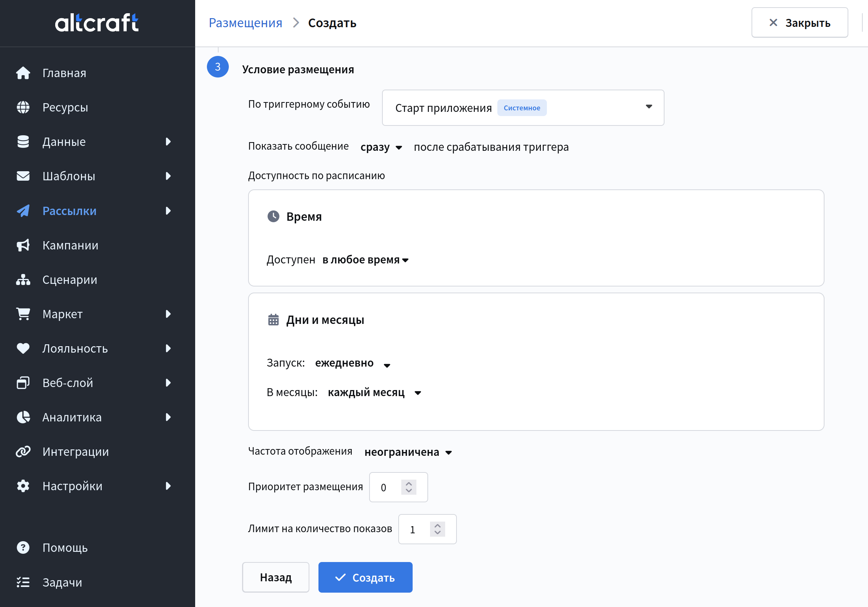Go to Размещения breadcrumb link

pos(245,23)
